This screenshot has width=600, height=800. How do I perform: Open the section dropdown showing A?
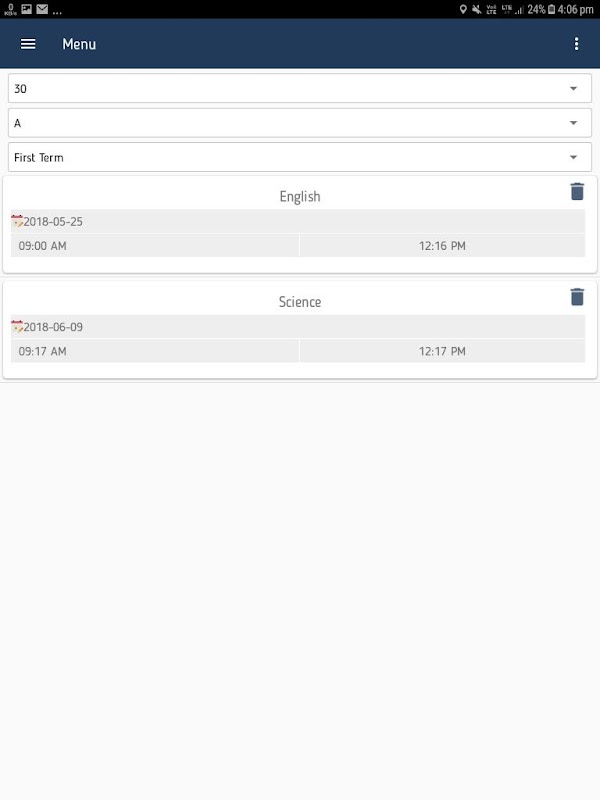click(300, 123)
